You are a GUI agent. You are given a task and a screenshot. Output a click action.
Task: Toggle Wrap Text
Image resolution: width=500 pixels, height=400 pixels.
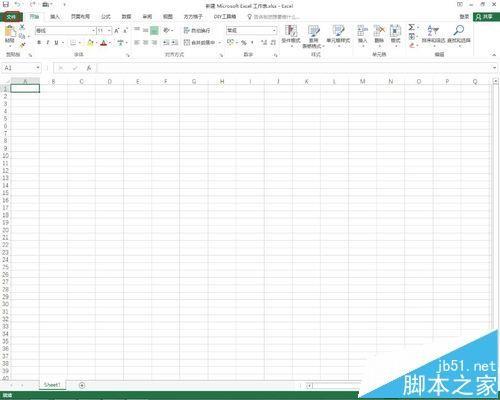coord(197,30)
